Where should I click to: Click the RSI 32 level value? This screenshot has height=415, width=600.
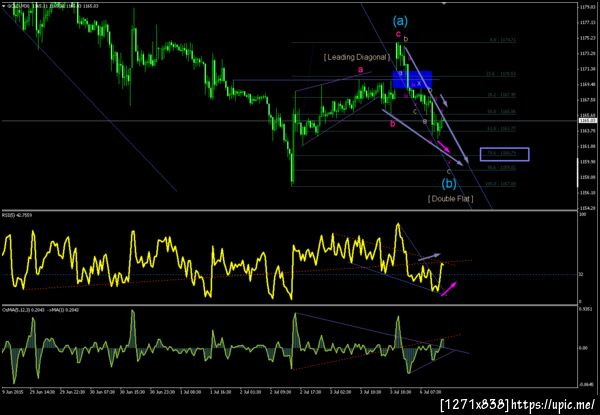click(x=580, y=274)
